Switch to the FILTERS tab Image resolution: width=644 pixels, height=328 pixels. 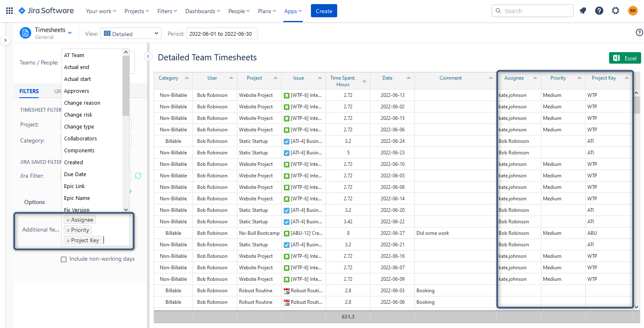tap(29, 91)
